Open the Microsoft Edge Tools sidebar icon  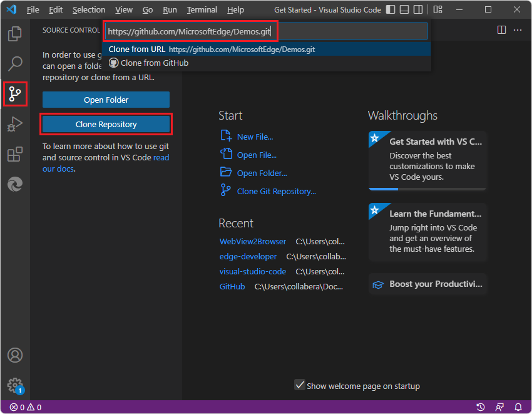click(x=14, y=184)
